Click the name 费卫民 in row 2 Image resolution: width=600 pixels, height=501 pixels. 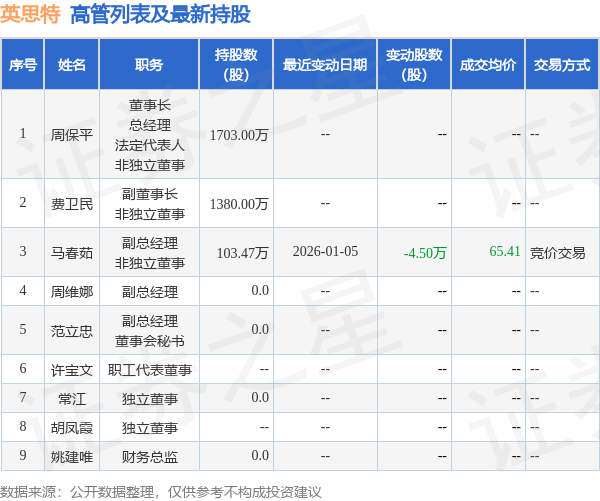tap(72, 204)
